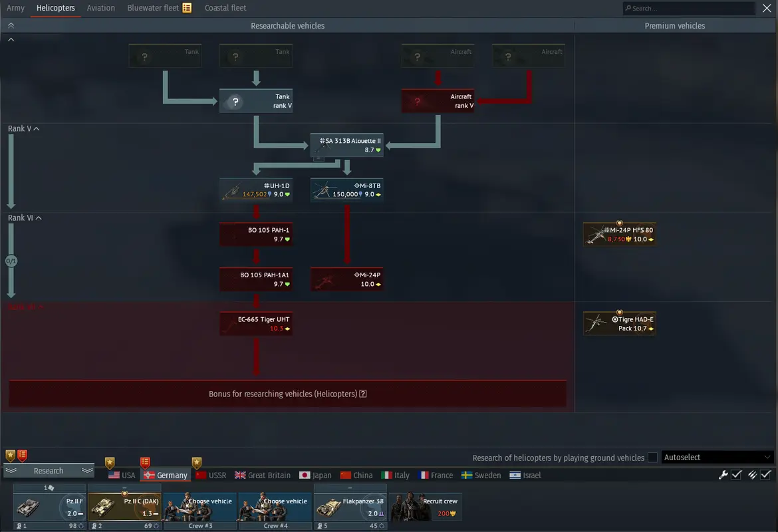Click the magnifier icon in Search

click(628, 8)
